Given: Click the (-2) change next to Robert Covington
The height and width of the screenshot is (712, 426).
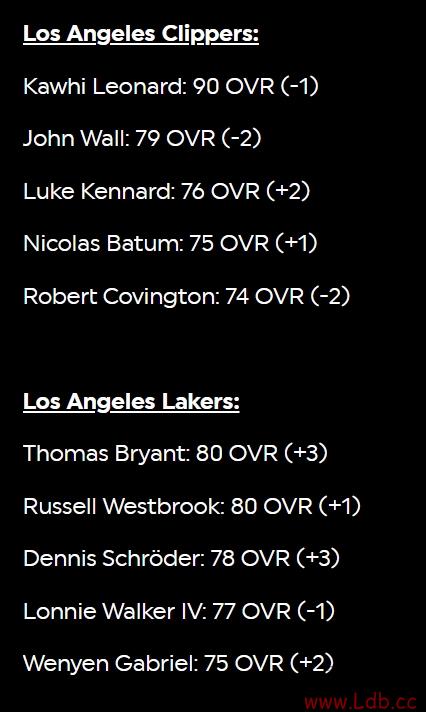Looking at the screenshot, I should tap(330, 296).
